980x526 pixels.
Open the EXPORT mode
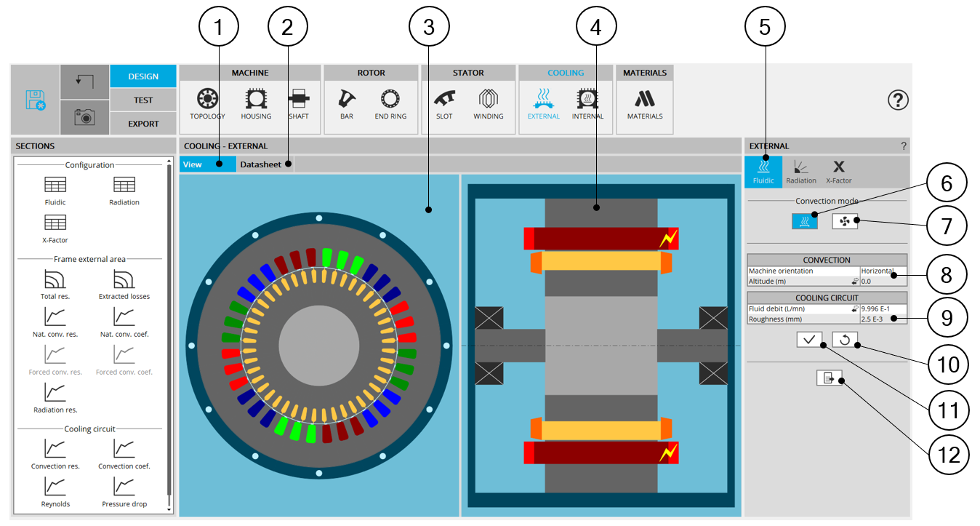pyautogui.click(x=143, y=124)
